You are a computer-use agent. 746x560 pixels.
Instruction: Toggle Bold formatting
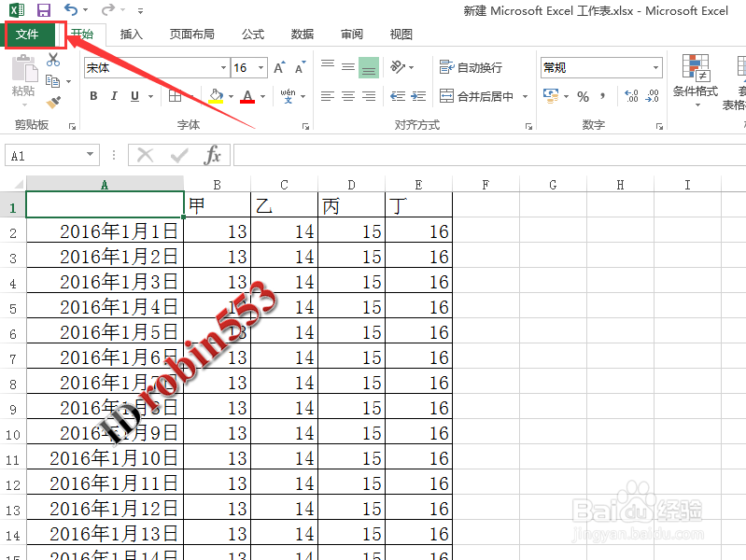[x=93, y=96]
